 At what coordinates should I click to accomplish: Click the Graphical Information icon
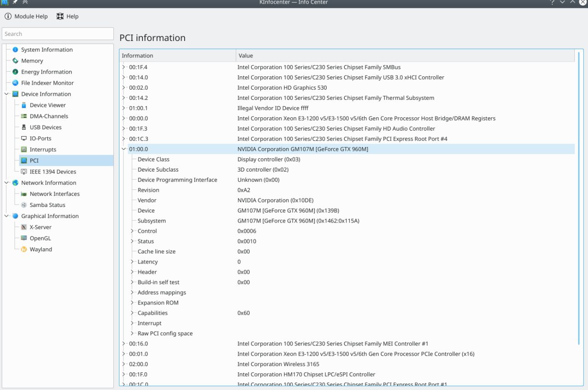[15, 216]
